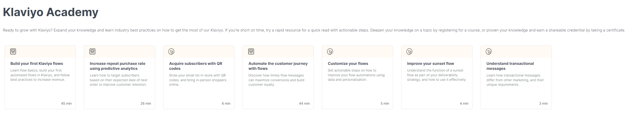Click the 4 min duration label
The width and height of the screenshot is (644, 120).
tap(464, 104)
